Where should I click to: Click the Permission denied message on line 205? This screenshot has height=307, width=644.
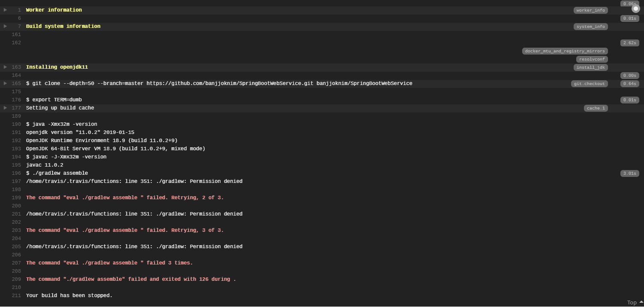tap(134, 246)
